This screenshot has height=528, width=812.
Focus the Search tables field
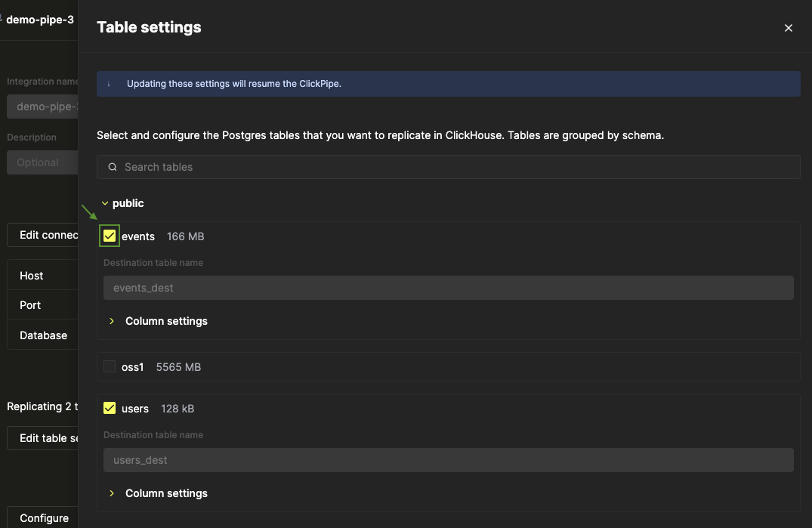pyautogui.click(x=453, y=167)
